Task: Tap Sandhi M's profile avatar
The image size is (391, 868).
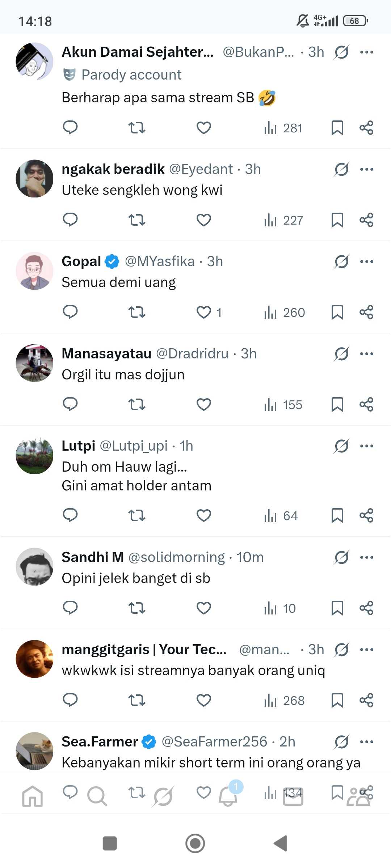Action: 34,567
